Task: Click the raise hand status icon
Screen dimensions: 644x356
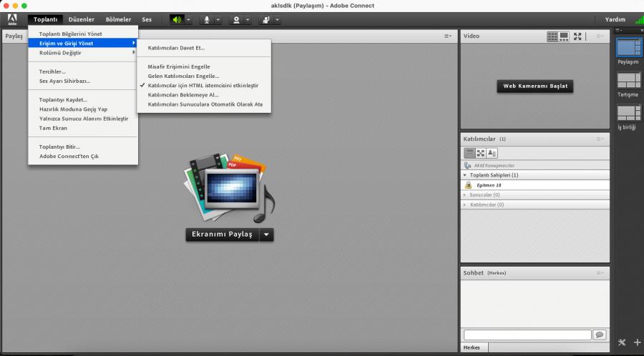Action: coord(265,20)
